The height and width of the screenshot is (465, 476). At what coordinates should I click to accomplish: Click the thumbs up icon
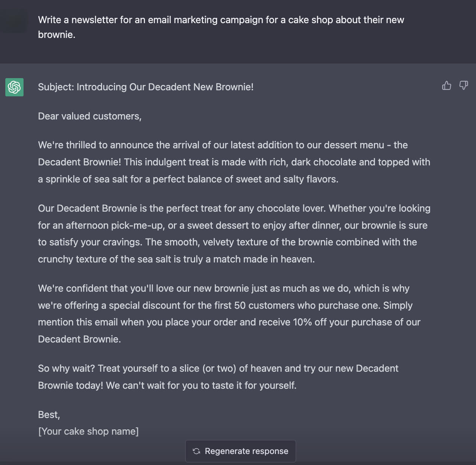point(446,86)
